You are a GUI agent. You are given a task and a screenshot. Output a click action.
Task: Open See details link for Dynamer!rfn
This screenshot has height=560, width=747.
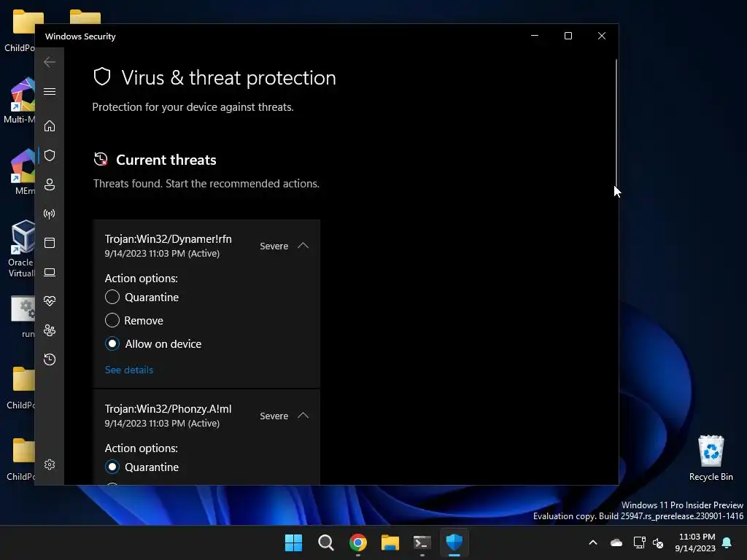tap(129, 370)
